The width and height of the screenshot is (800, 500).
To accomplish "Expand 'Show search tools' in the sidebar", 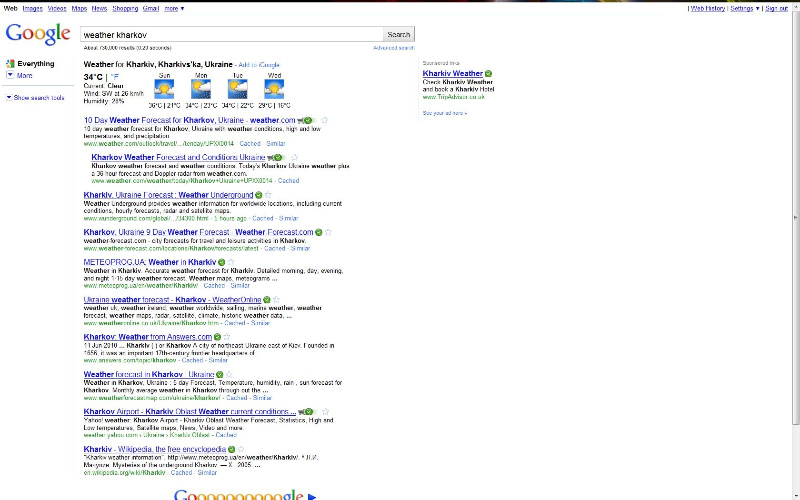I will (38, 98).
